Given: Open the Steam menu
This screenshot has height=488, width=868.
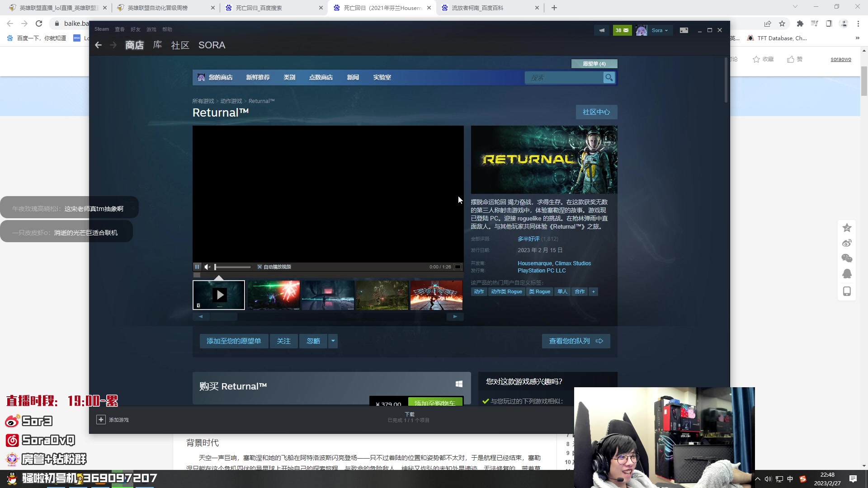Looking at the screenshot, I should (x=102, y=29).
